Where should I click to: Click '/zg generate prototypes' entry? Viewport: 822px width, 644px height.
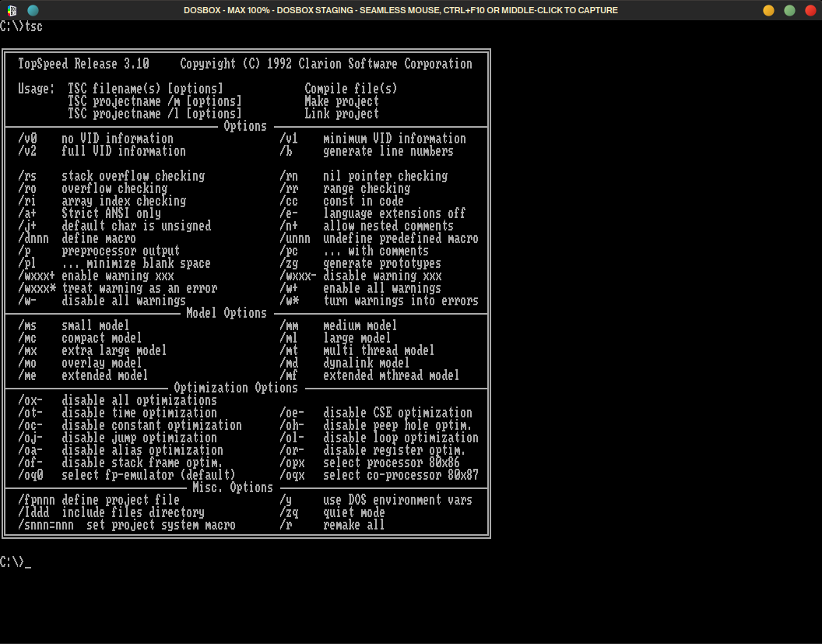(360, 263)
